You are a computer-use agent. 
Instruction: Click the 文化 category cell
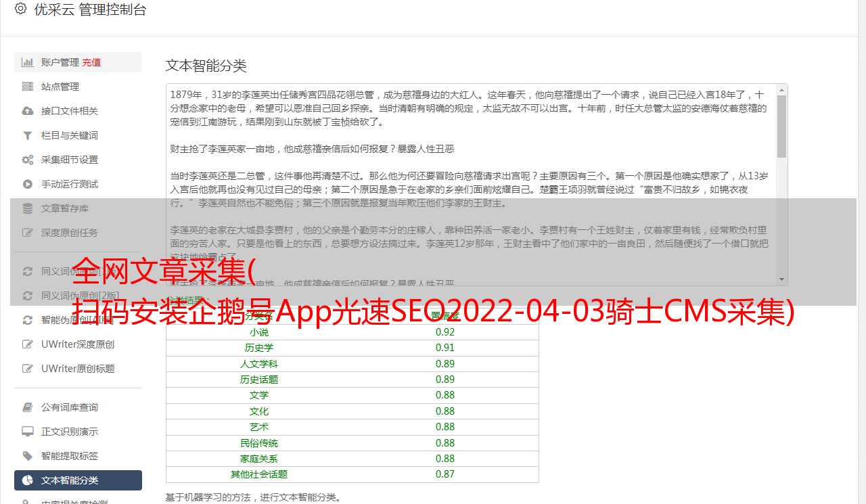259,411
